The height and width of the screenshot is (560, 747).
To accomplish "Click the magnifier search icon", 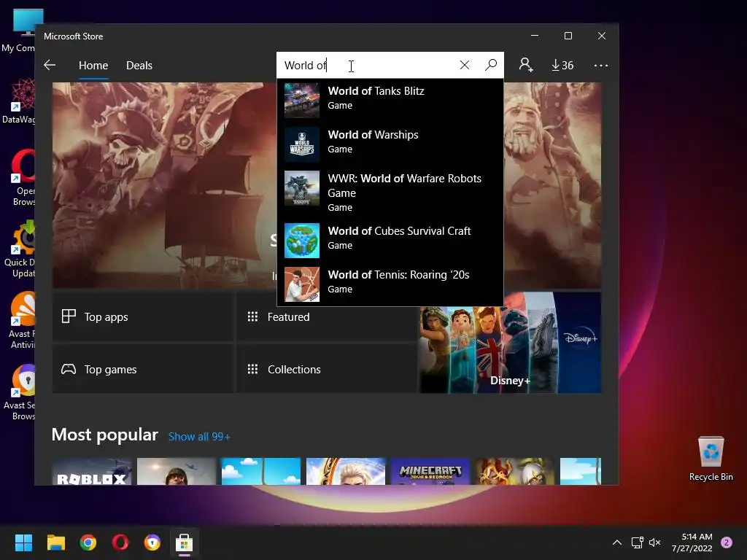I will click(491, 65).
